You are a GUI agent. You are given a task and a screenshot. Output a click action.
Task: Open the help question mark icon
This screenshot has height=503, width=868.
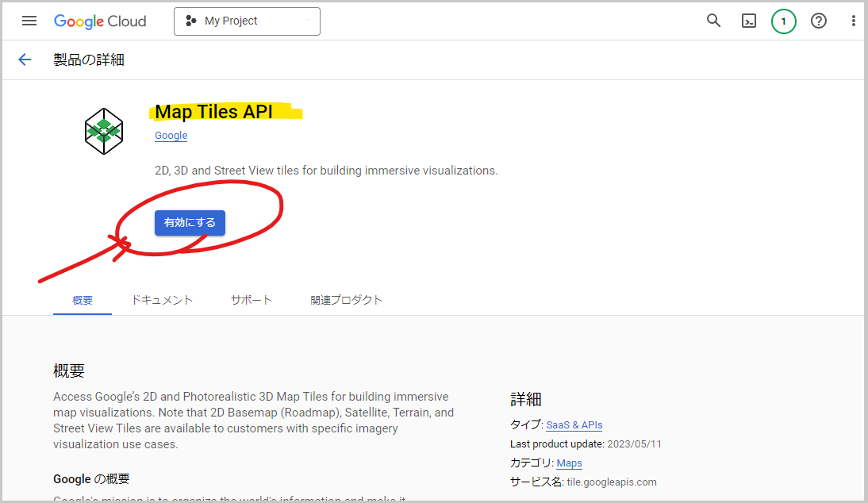pos(818,21)
